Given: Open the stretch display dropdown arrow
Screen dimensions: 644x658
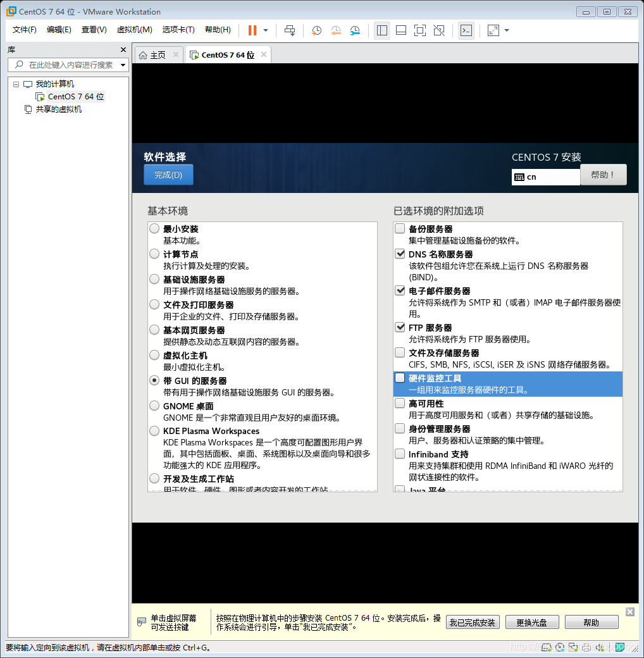Looking at the screenshot, I should [x=507, y=30].
